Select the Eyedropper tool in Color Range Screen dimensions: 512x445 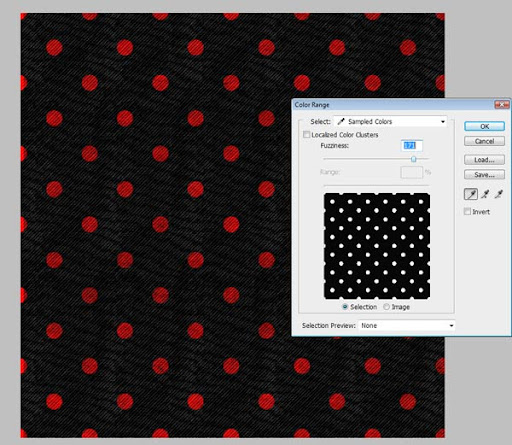[x=471, y=194]
